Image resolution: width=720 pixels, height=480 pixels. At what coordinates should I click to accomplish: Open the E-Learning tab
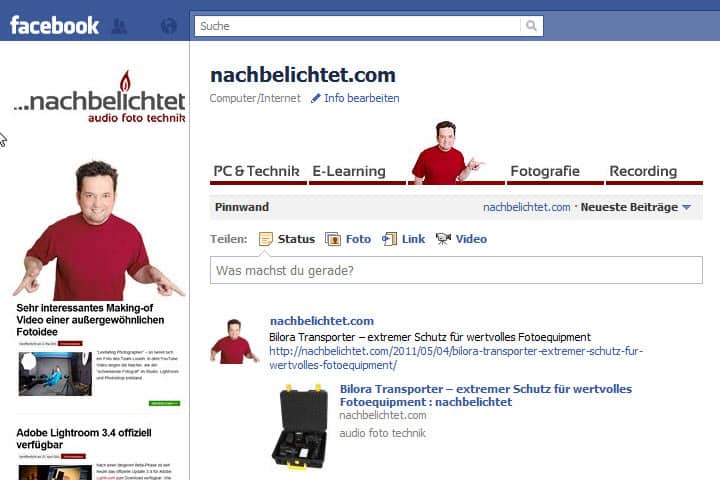click(349, 172)
